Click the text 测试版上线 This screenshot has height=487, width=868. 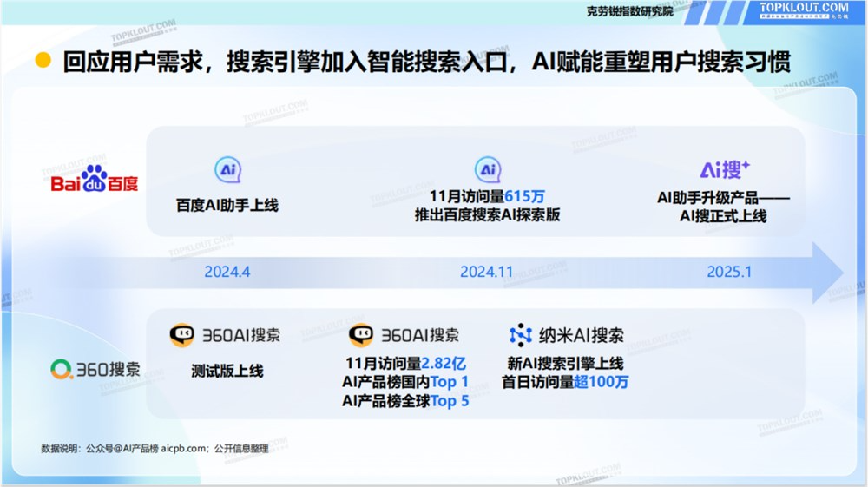pos(227,371)
